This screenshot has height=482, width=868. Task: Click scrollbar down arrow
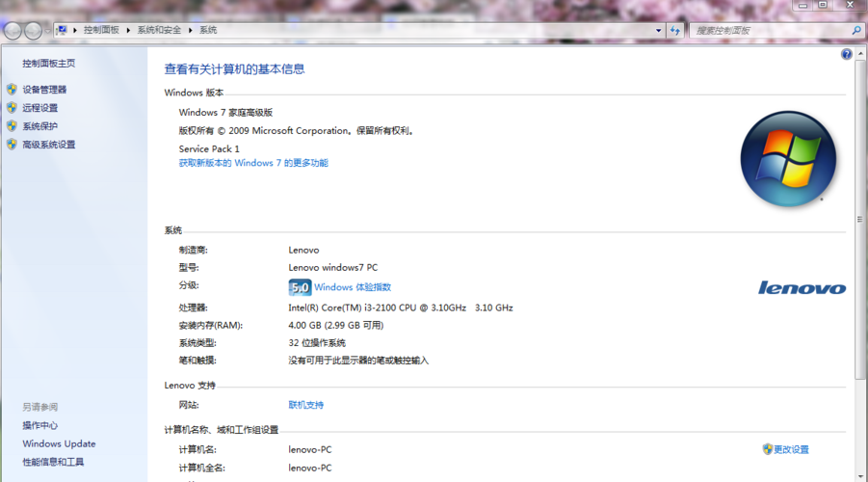click(x=859, y=476)
